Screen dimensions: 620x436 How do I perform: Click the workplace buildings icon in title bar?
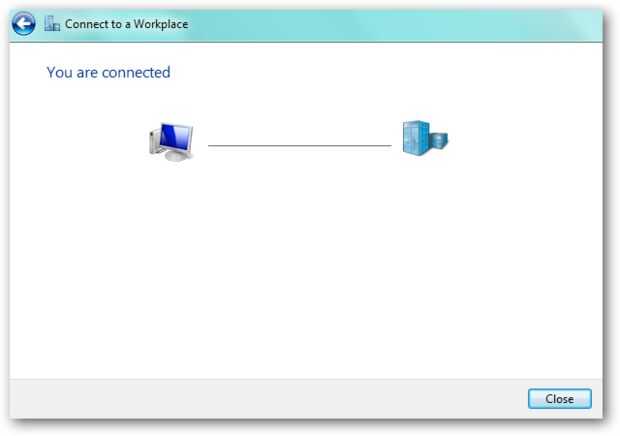click(52, 23)
